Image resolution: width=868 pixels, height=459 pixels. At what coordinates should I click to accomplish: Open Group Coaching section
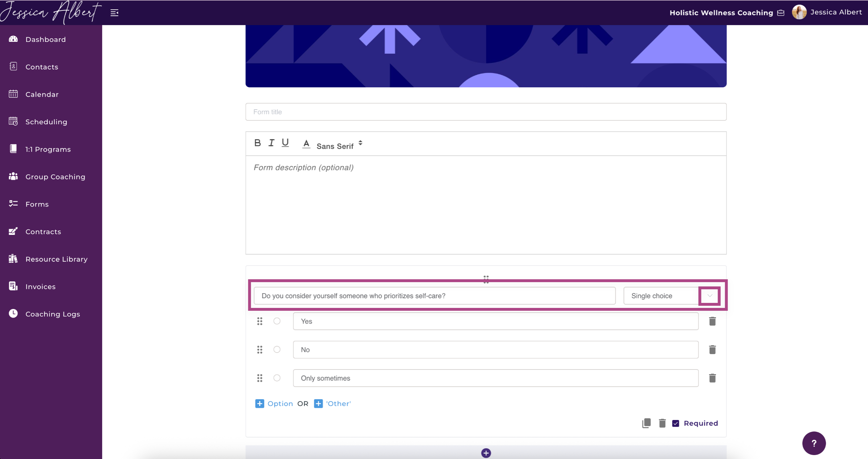click(x=55, y=177)
